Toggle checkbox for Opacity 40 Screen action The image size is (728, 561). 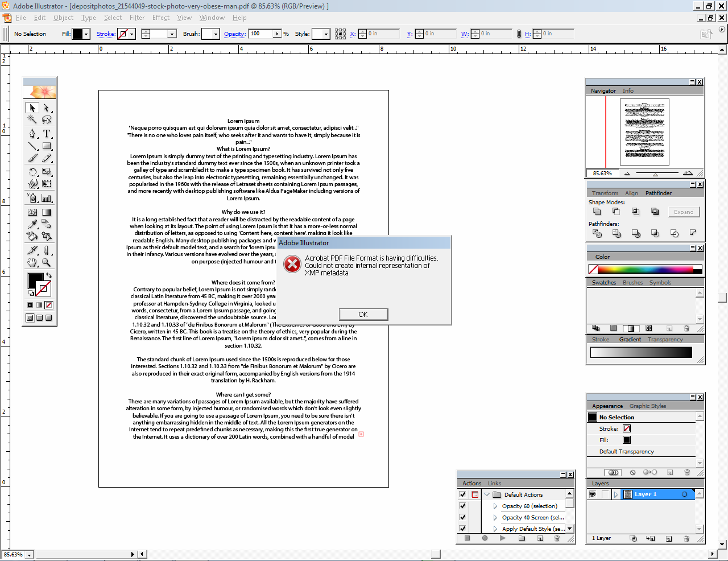(463, 517)
